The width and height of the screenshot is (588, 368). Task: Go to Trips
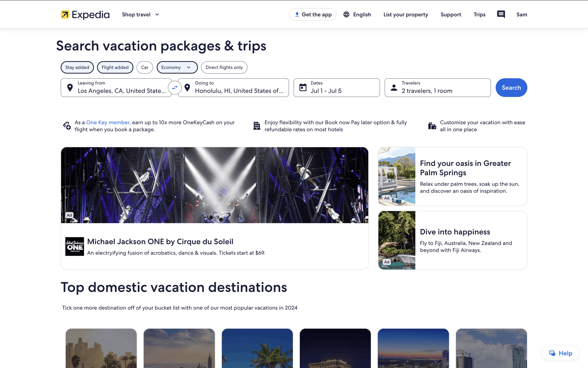480,14
